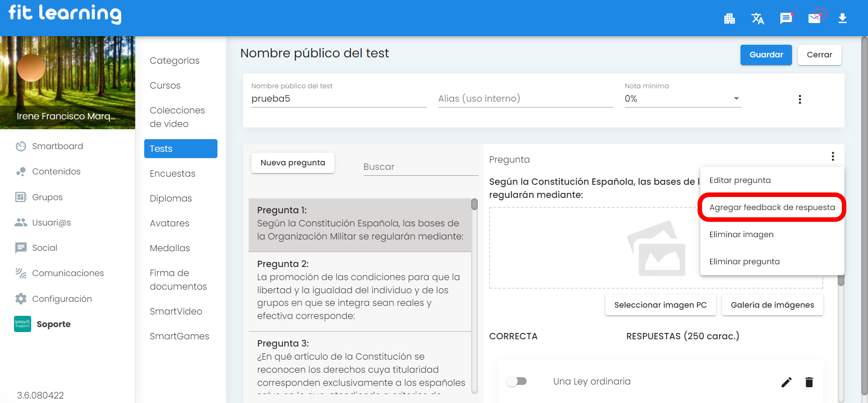Open the mail envelope icon
The height and width of the screenshot is (403, 868).
pyautogui.click(x=814, y=19)
